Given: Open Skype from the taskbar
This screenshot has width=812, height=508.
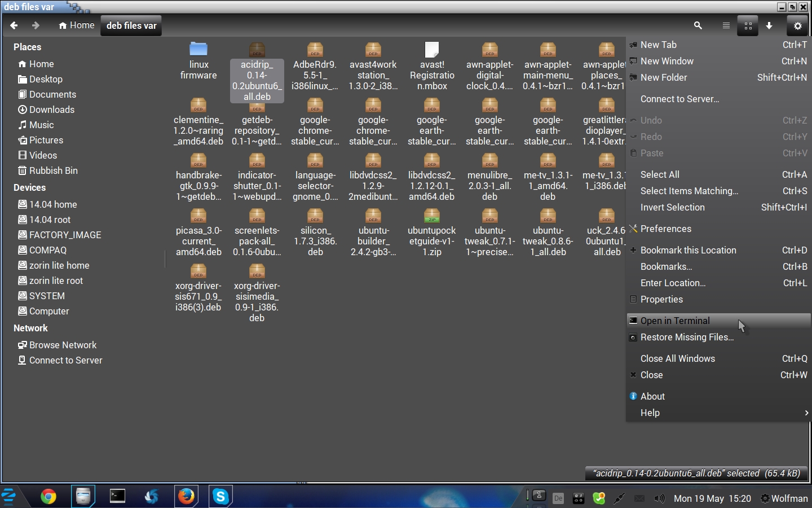Looking at the screenshot, I should (220, 496).
